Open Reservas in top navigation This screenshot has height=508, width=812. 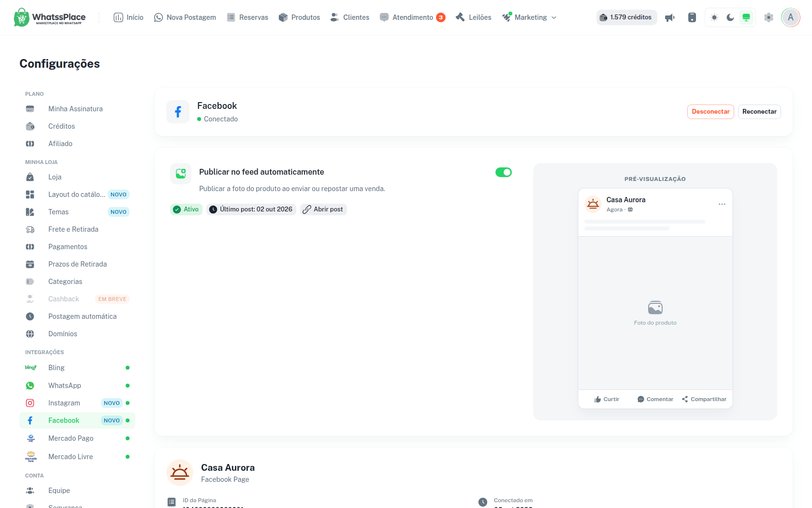[x=247, y=17]
